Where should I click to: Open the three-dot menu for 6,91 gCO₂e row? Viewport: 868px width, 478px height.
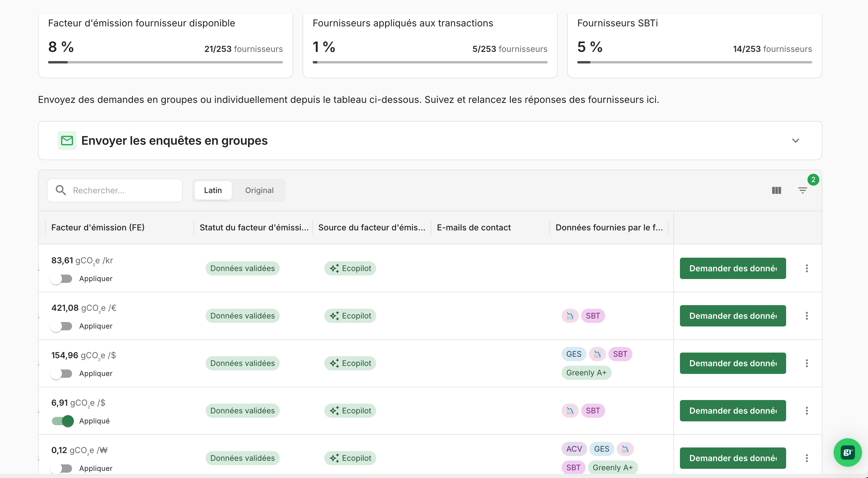tap(807, 411)
